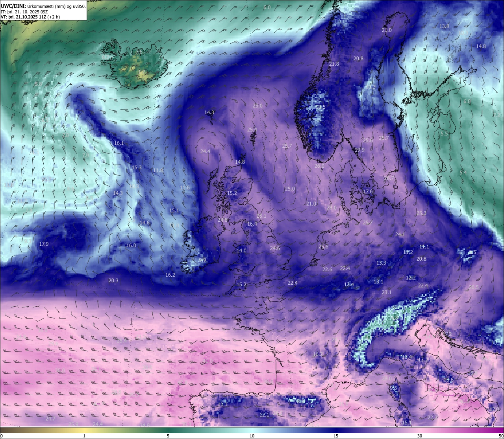This screenshot has width=504, height=439.
Task: Click the 16.0 value label
Action: coord(131,245)
